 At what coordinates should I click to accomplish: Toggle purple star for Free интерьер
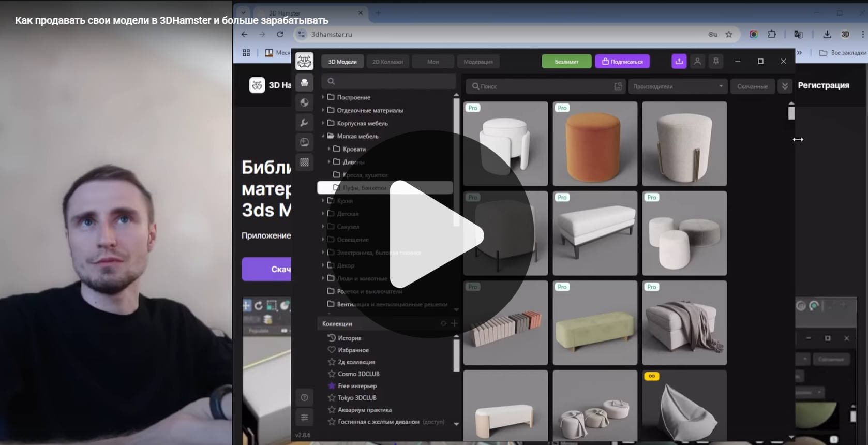pos(332,385)
